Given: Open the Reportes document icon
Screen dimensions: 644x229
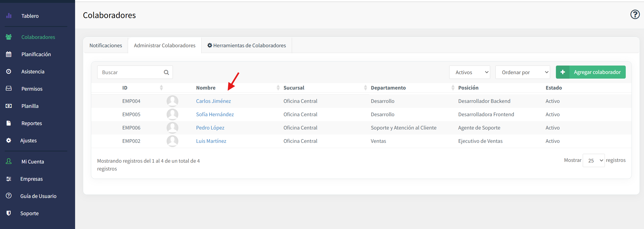Looking at the screenshot, I should (x=9, y=123).
